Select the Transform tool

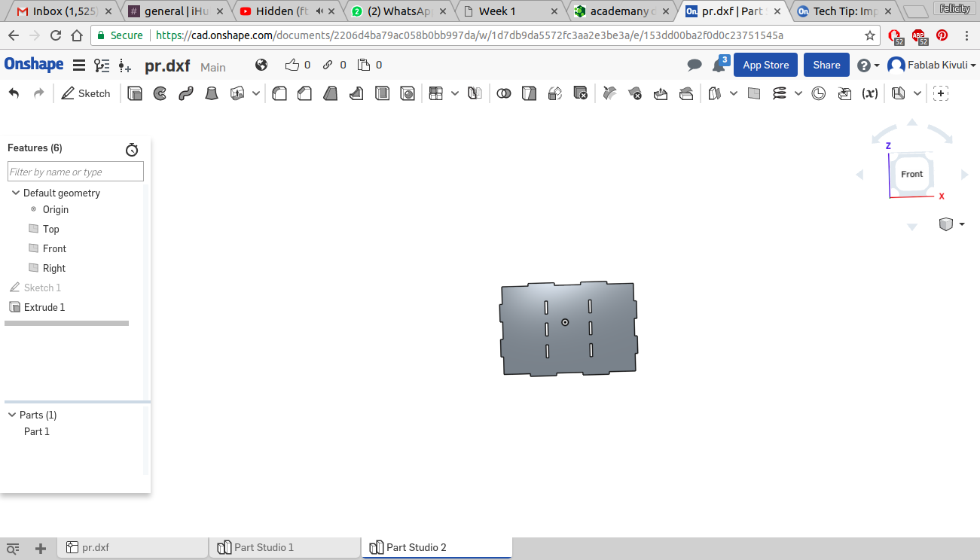click(x=555, y=93)
